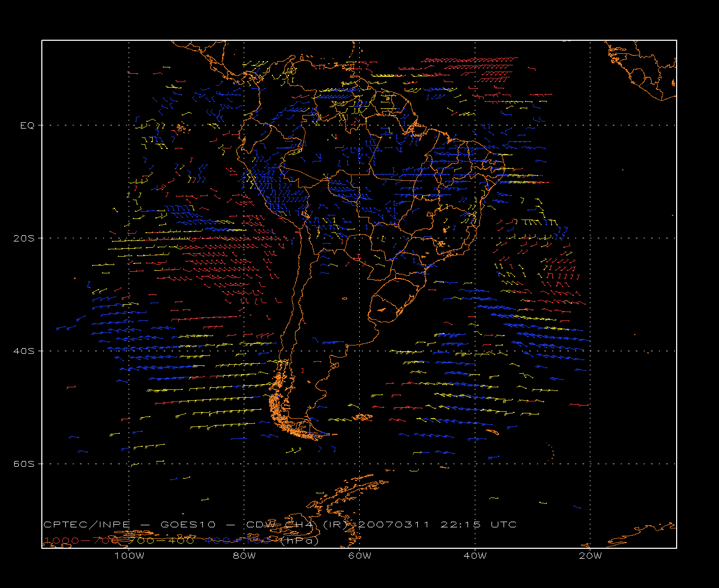
Task: Click the 60S latitude label
Action: coord(24,464)
